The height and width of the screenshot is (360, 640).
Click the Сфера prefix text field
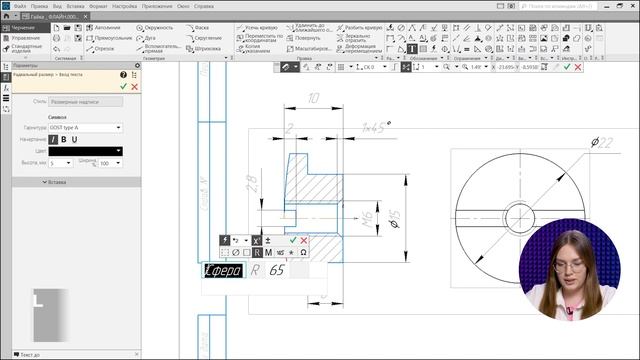(223, 270)
